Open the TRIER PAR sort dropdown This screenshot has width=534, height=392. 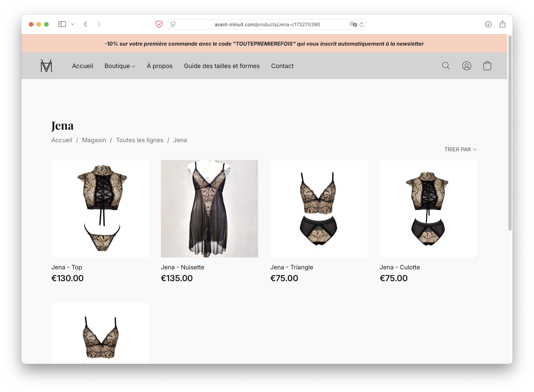(460, 149)
